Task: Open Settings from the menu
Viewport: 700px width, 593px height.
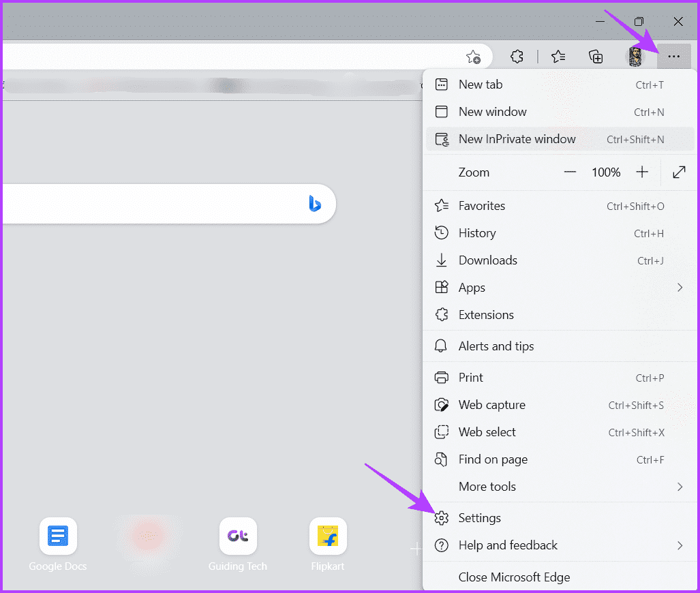Action: 480,518
